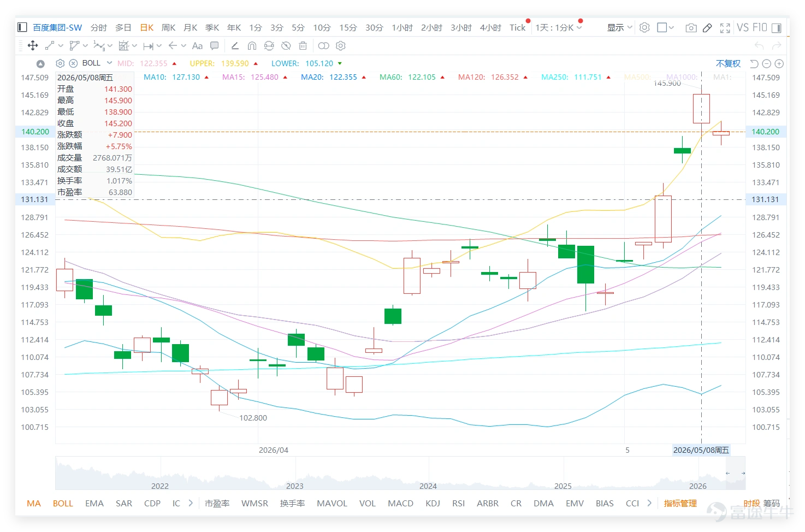Select the arrow drawing tool
This screenshot has width=805, height=532.
[173, 46]
